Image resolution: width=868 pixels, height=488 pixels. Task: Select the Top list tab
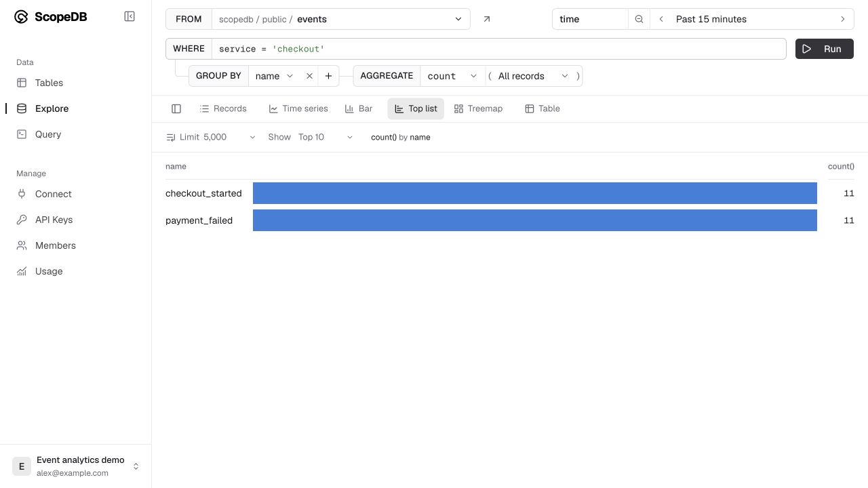pyautogui.click(x=416, y=108)
